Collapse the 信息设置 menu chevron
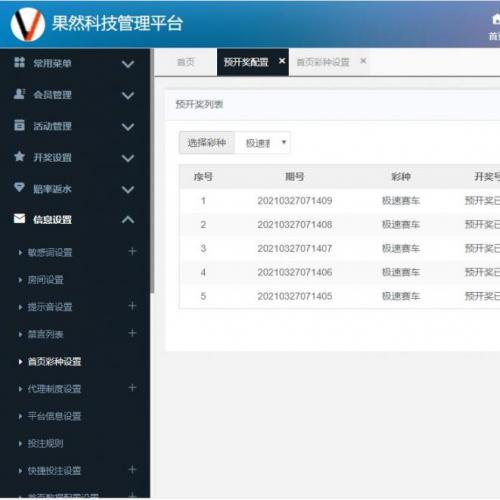 128,219
